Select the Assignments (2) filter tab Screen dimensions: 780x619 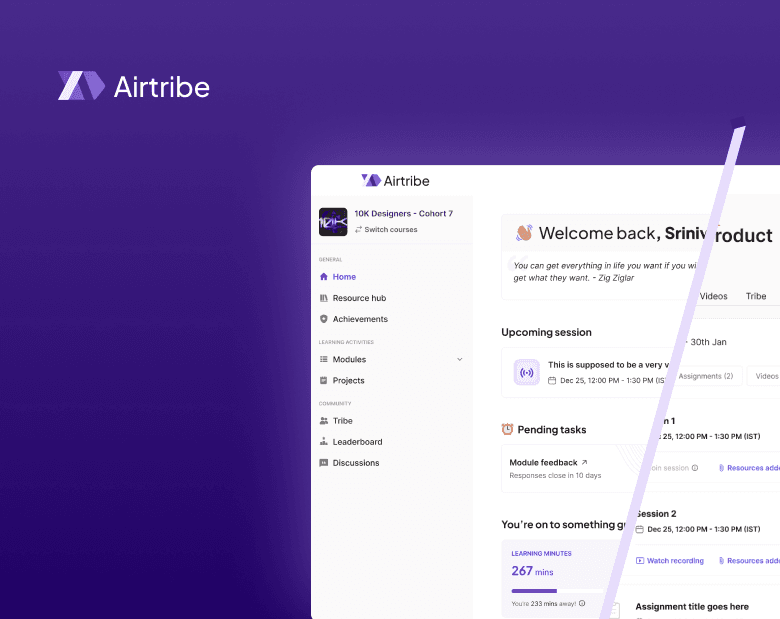(x=706, y=376)
